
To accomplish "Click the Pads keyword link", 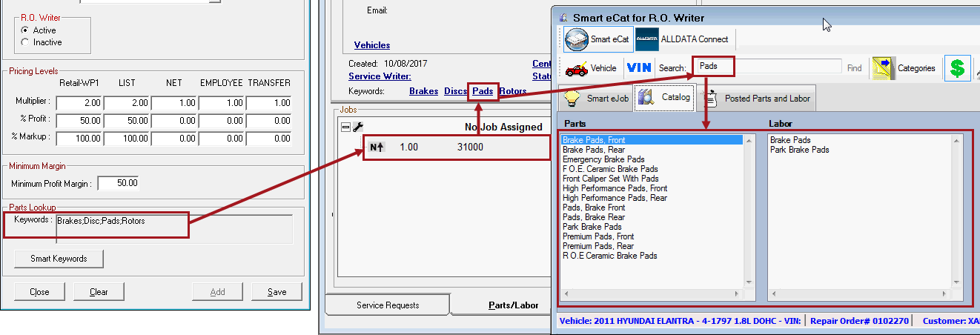I will (483, 91).
